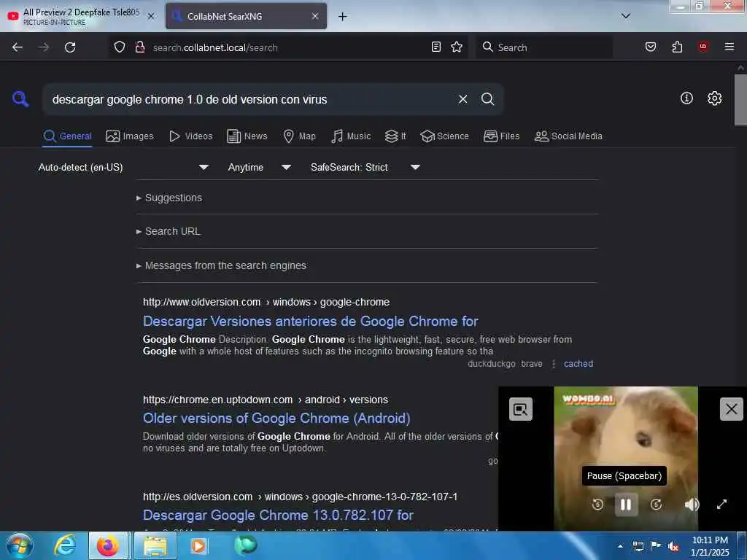Viewport: 747px width, 560px height.
Task: Reload the page with the refresh icon
Action: [x=70, y=47]
